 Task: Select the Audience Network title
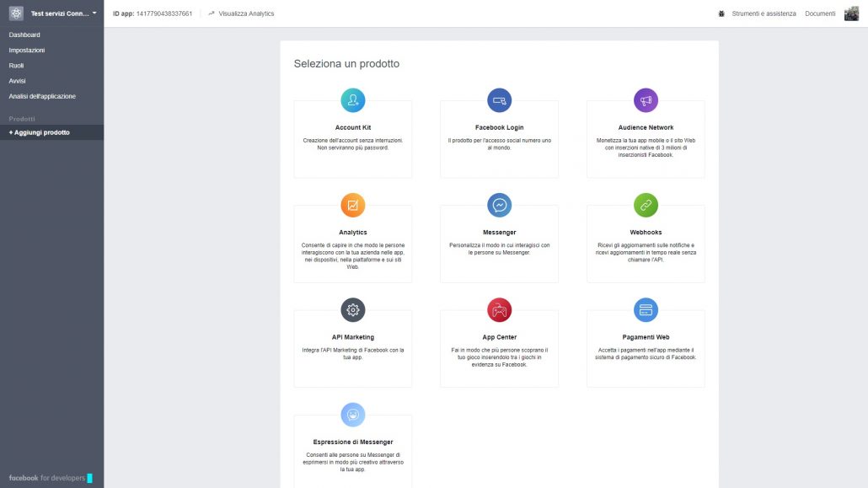point(646,127)
